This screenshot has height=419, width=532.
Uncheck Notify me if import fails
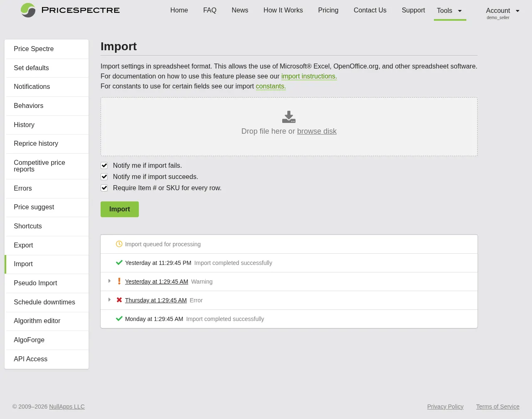[104, 165]
